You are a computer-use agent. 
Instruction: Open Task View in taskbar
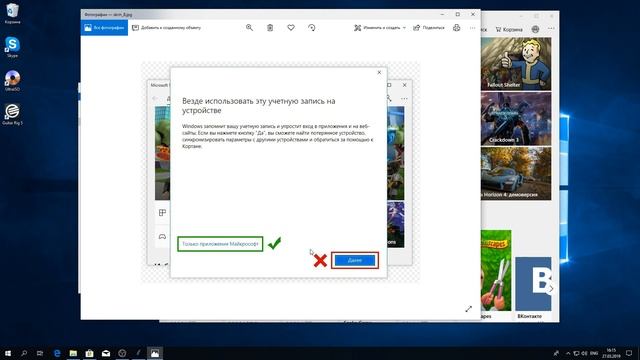click(x=40, y=353)
